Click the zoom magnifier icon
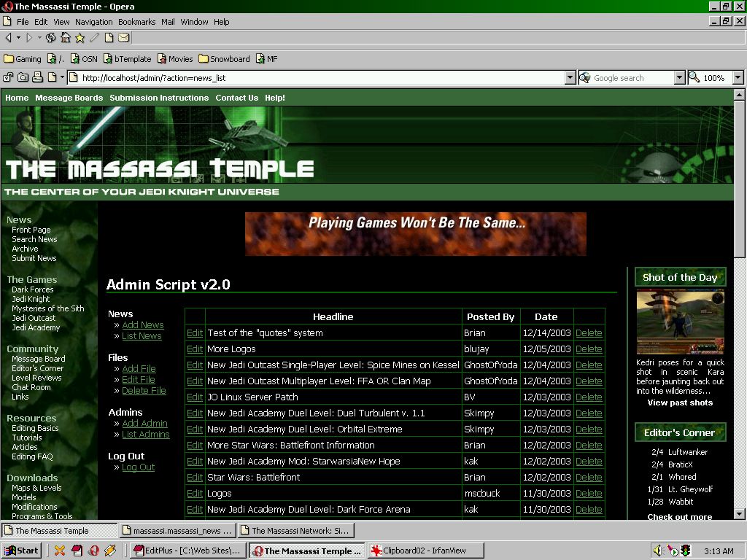This screenshot has width=747, height=560. coord(694,77)
